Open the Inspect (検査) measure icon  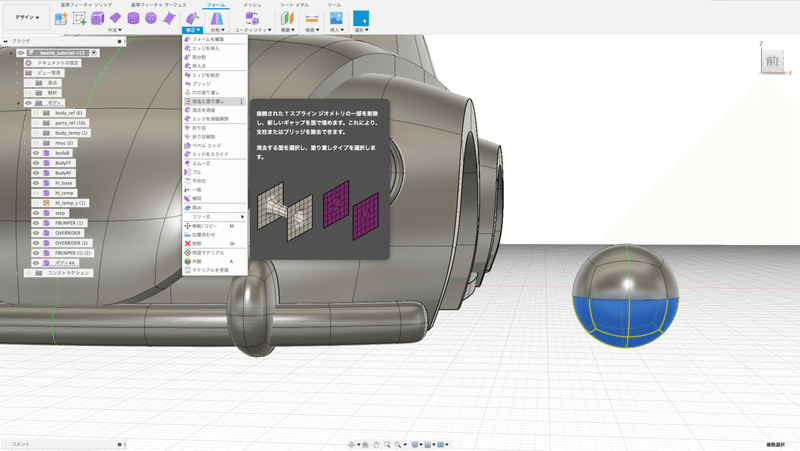(311, 18)
